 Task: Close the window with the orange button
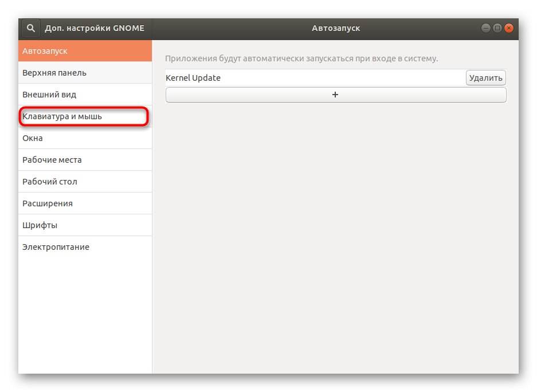[509, 28]
